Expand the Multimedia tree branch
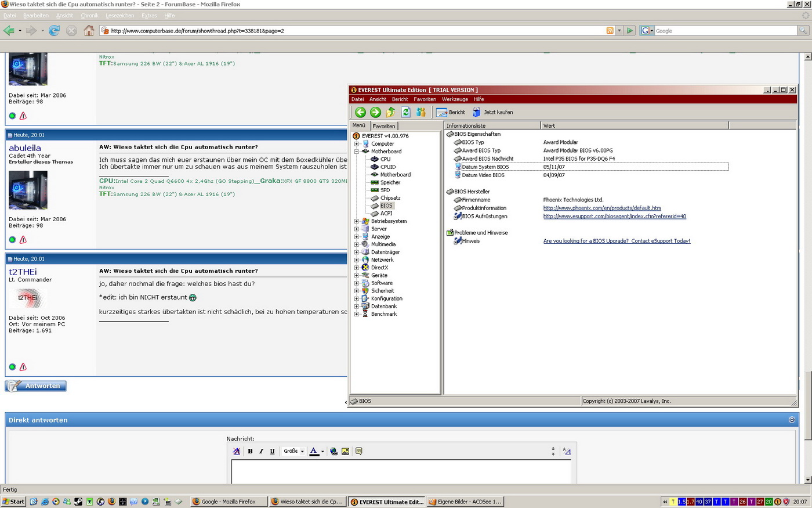 coord(356,244)
